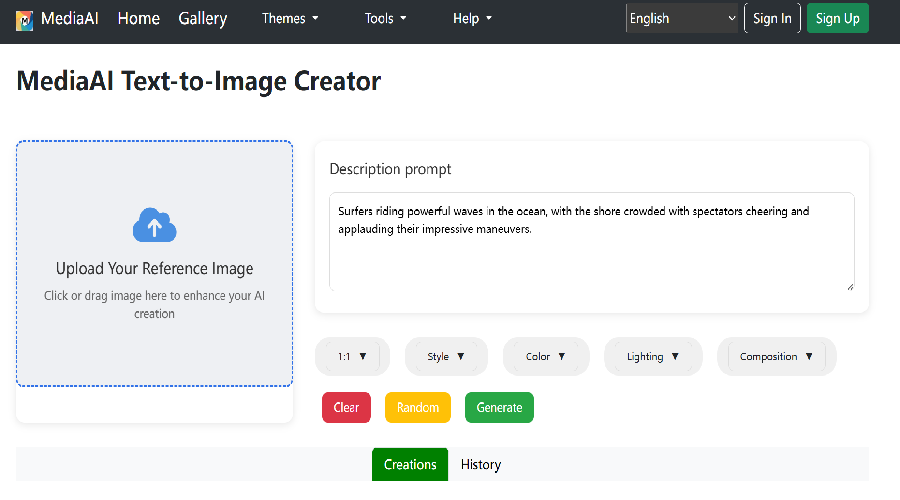Open the Home page link
This screenshot has height=500, width=900.
(138, 18)
